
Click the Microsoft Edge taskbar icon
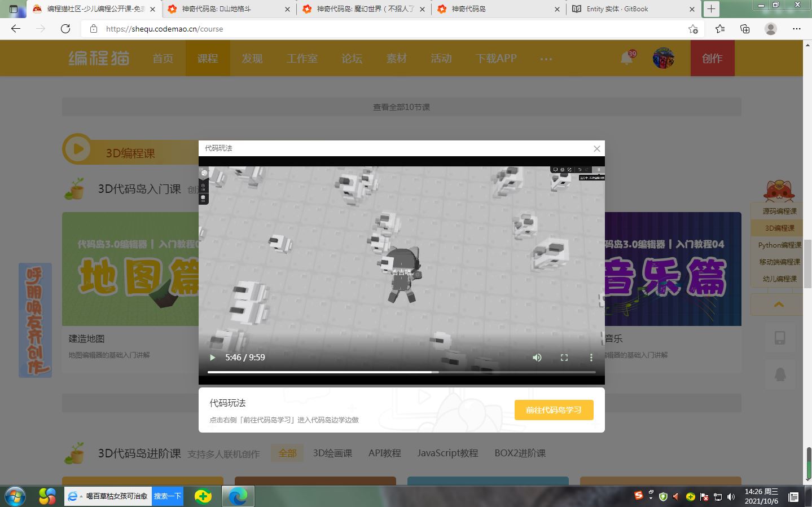(x=238, y=496)
